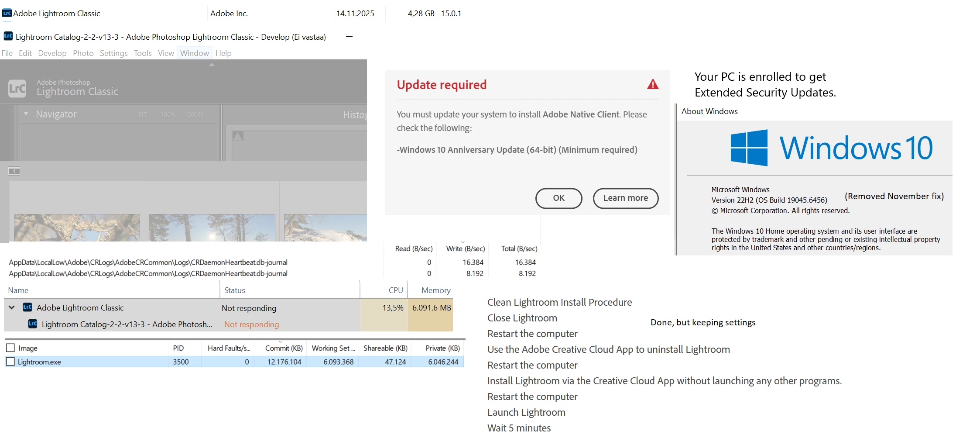Minimize the Lightroom window
This screenshot has height=445, width=980.
click(x=349, y=37)
